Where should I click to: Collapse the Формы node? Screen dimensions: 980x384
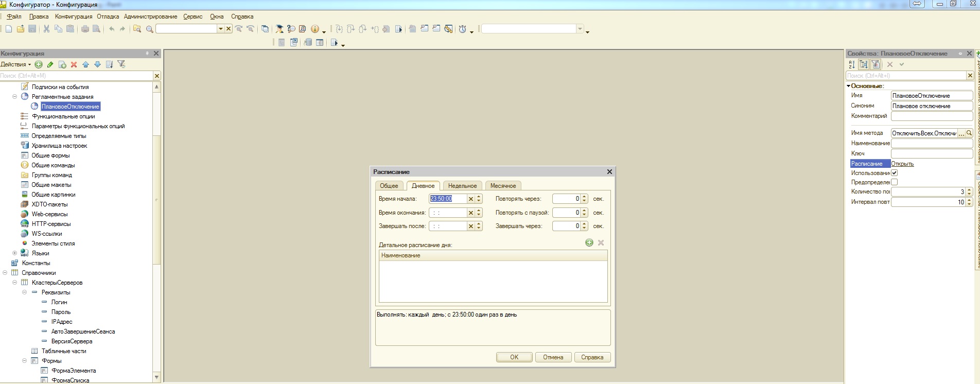(24, 360)
